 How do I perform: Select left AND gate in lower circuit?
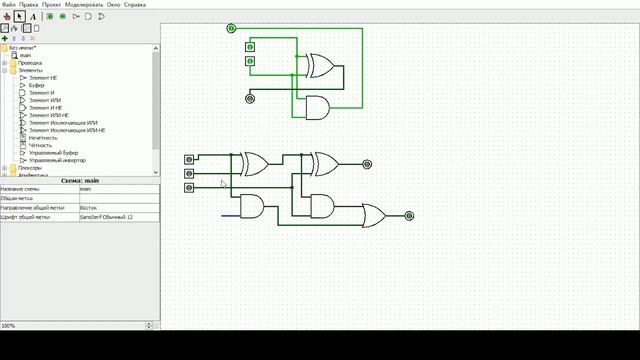pos(252,206)
